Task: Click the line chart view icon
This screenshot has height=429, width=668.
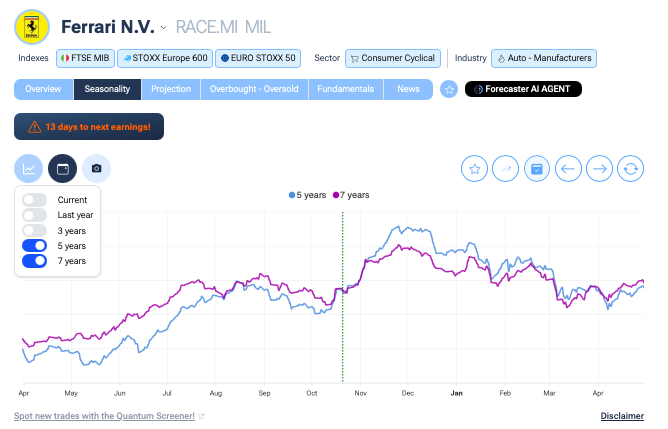Action: pyautogui.click(x=30, y=168)
